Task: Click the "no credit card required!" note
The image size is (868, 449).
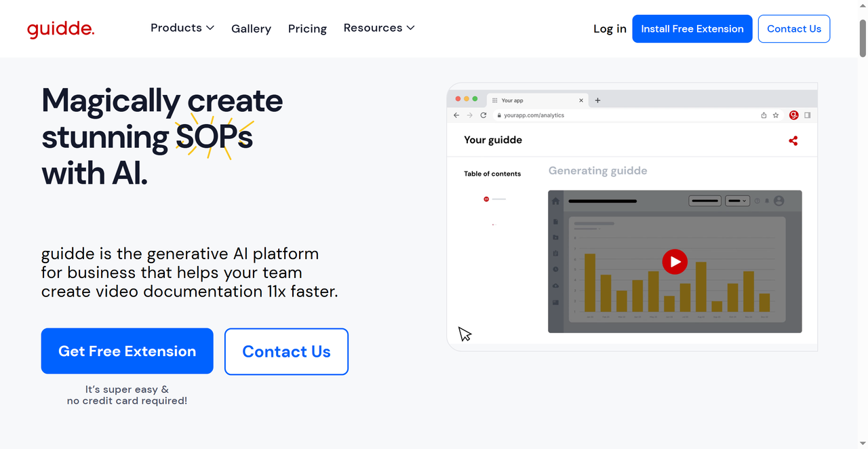Action: pos(127,401)
